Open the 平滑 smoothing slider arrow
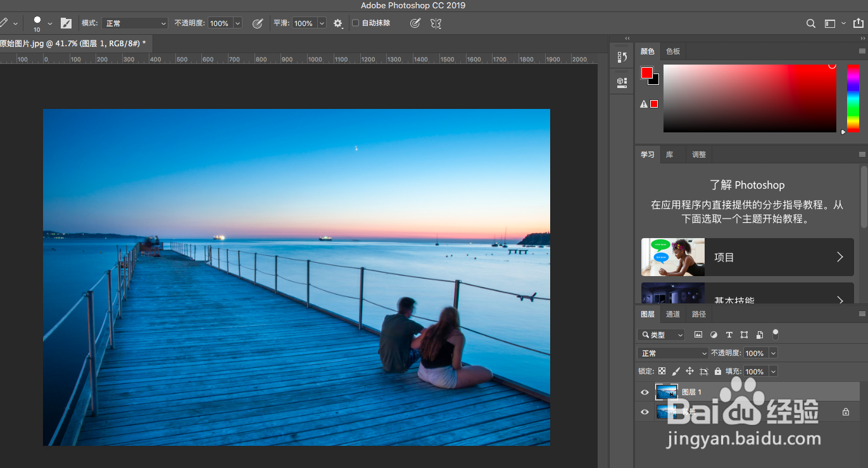This screenshot has width=868, height=468. tap(322, 23)
